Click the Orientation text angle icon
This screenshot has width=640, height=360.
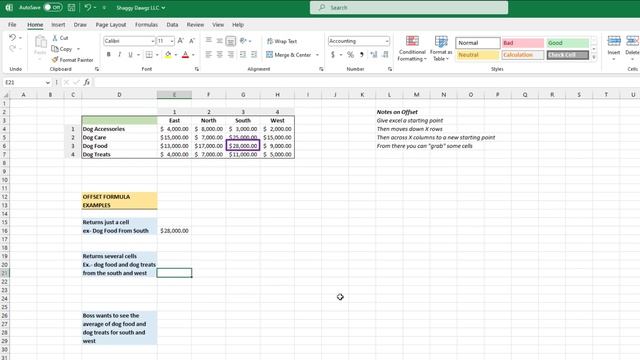coord(244,40)
